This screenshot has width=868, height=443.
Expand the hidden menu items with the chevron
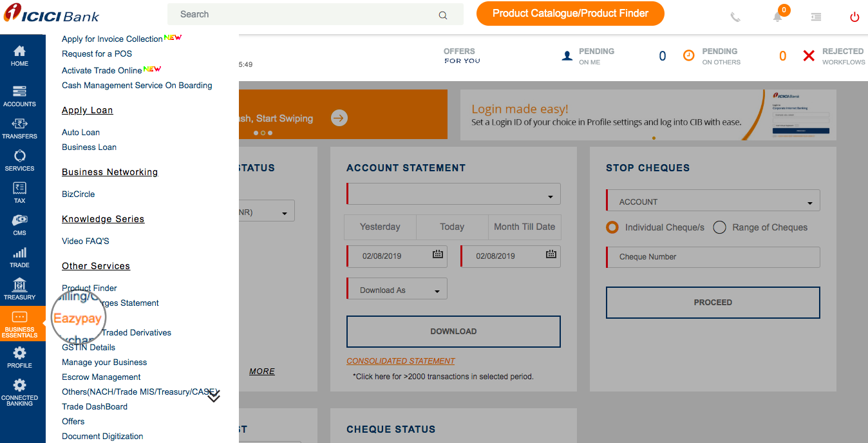[x=213, y=396]
